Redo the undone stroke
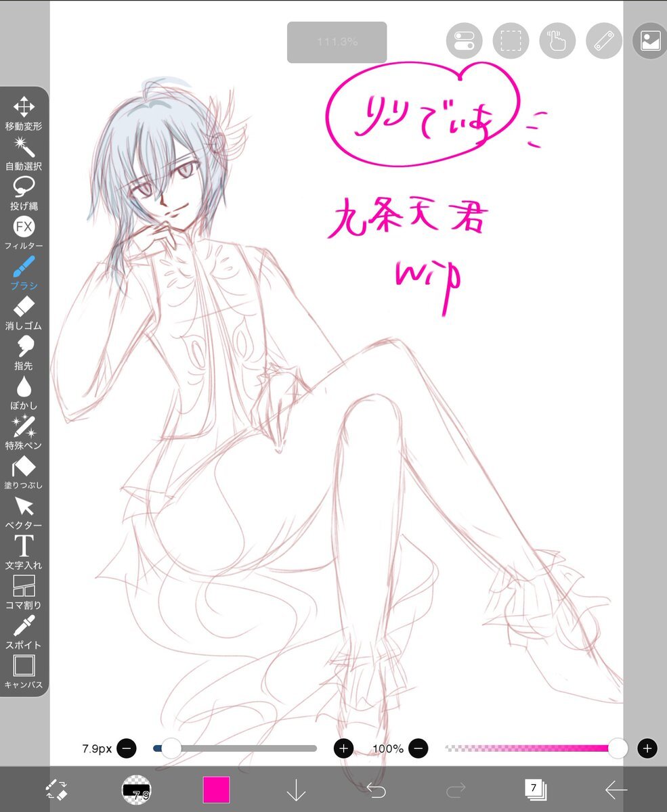 click(456, 790)
